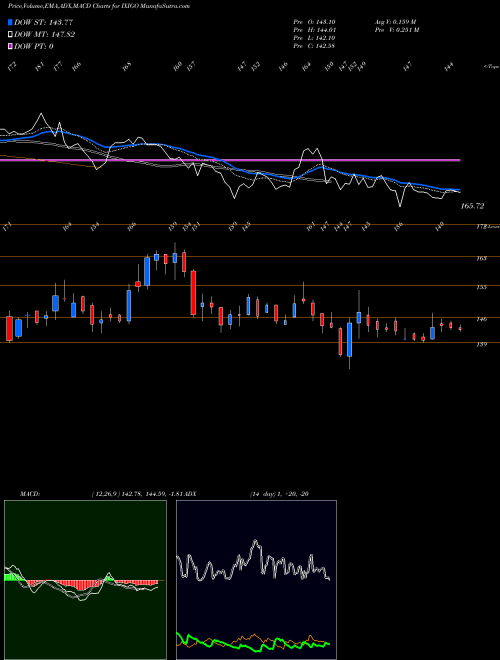
Task: Click the 'Avg V: 0.159 M' volume text
Action: 396,22
